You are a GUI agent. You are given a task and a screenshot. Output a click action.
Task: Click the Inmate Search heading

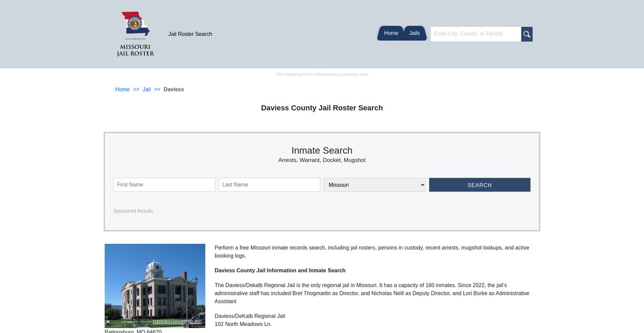click(x=322, y=150)
